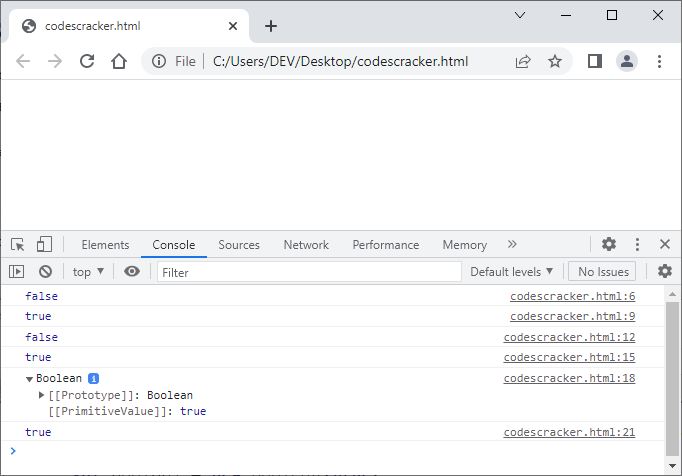Viewport: 682px width, 476px height.
Task: Open the tab search chevron
Action: (520, 15)
